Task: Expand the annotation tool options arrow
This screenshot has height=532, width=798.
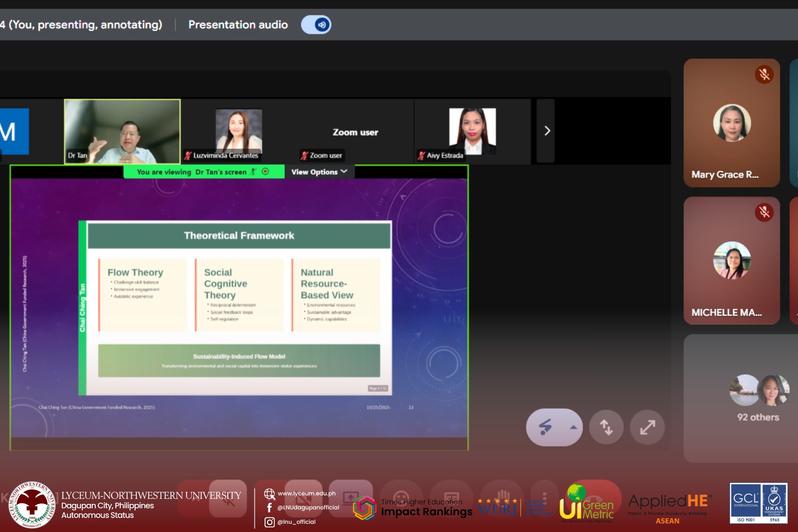Action: [x=573, y=427]
